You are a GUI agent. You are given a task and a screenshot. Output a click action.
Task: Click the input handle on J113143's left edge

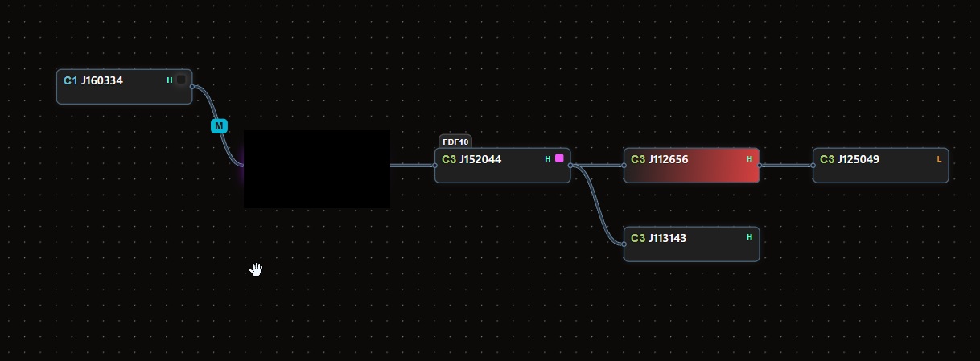coord(624,244)
